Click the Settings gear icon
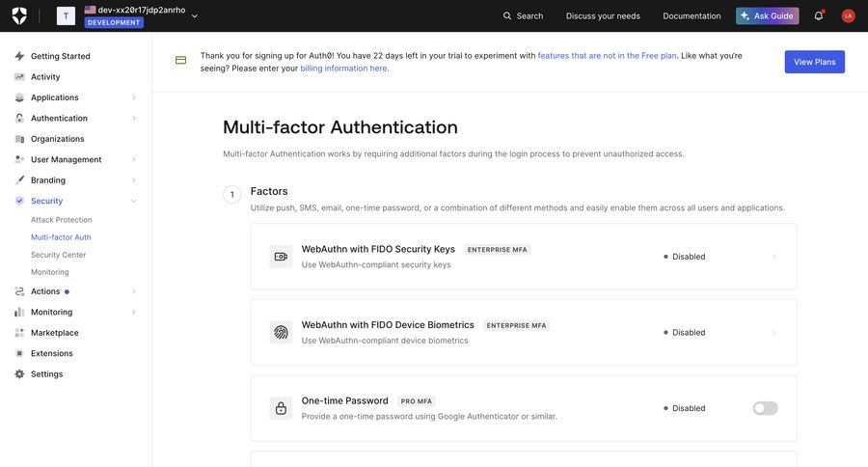This screenshot has width=868, height=467. point(19,374)
